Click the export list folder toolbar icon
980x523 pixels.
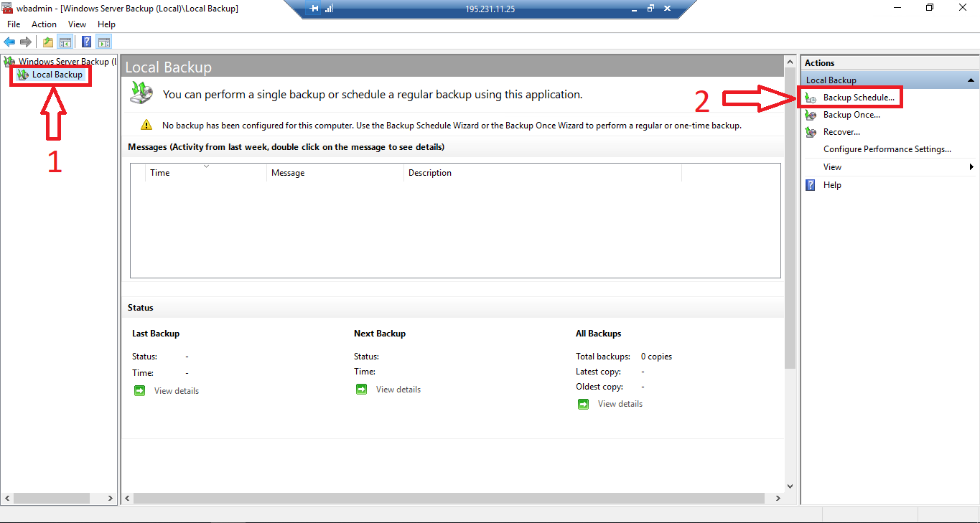pos(47,41)
